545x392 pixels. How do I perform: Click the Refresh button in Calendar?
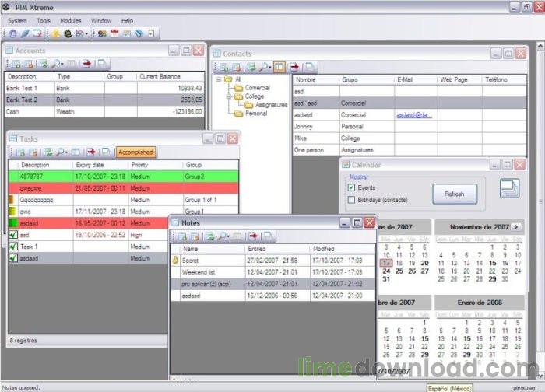click(x=455, y=194)
